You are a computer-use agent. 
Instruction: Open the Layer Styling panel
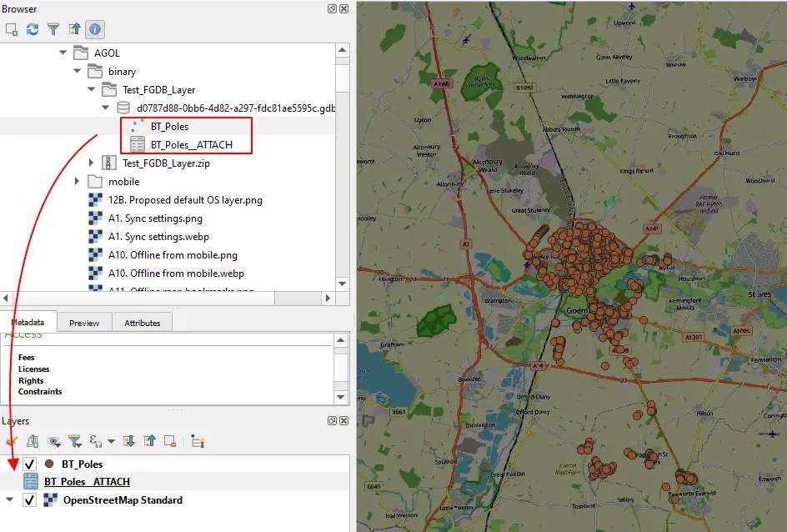[12, 440]
